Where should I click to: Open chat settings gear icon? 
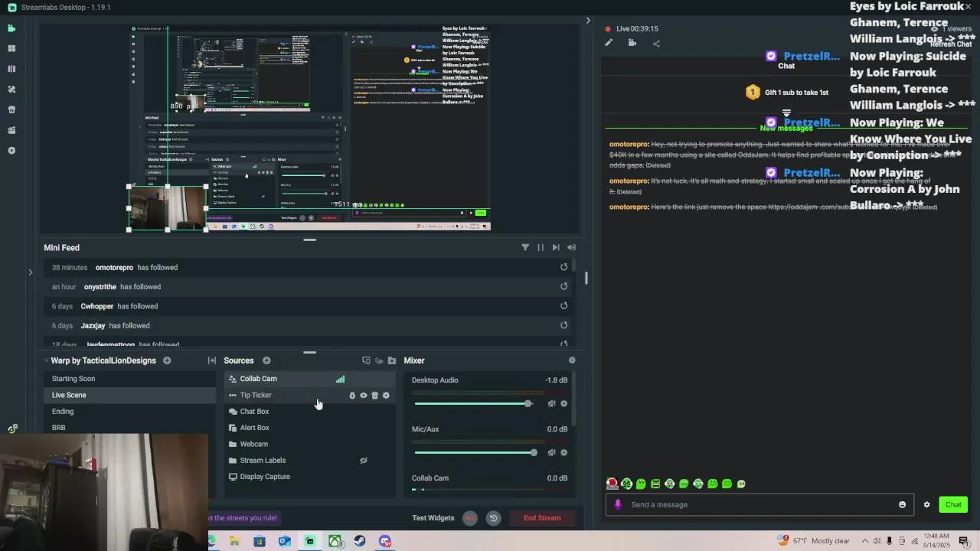pyautogui.click(x=927, y=504)
